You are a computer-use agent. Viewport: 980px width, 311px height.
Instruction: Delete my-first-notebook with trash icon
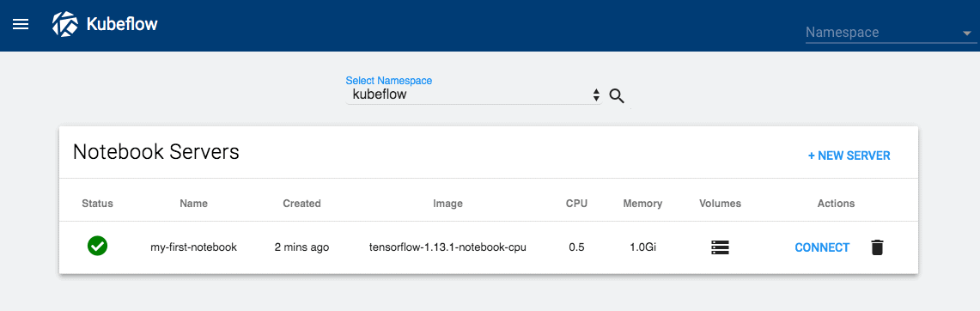(878, 247)
